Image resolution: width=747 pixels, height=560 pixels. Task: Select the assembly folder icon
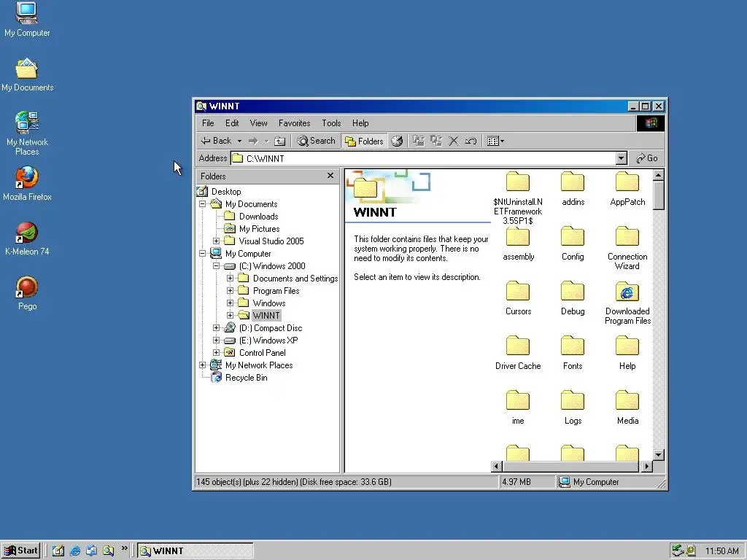518,237
